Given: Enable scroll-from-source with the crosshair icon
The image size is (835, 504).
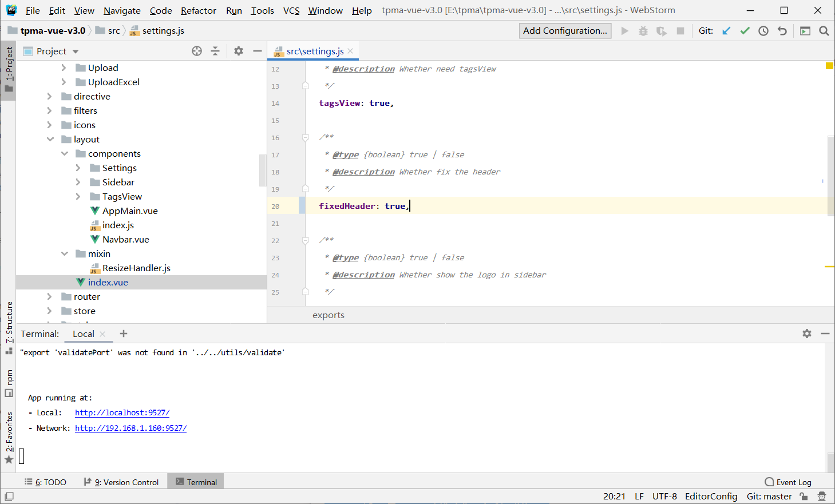Looking at the screenshot, I should [x=196, y=51].
